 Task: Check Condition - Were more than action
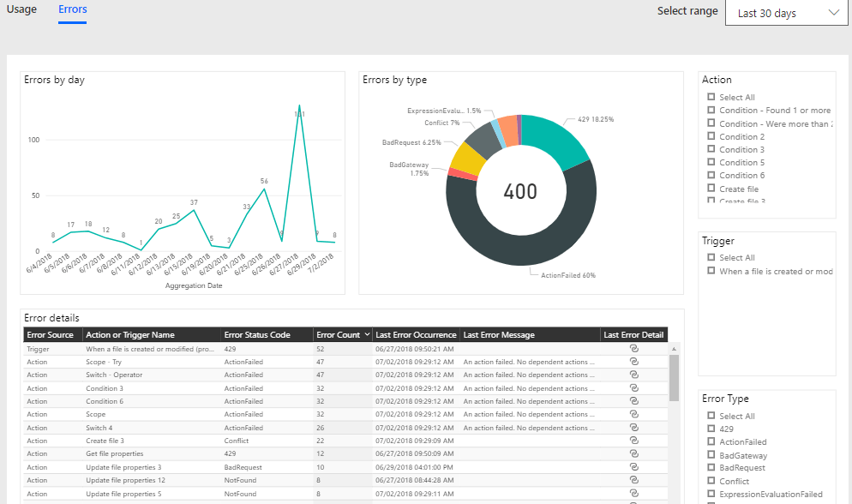[x=711, y=123]
